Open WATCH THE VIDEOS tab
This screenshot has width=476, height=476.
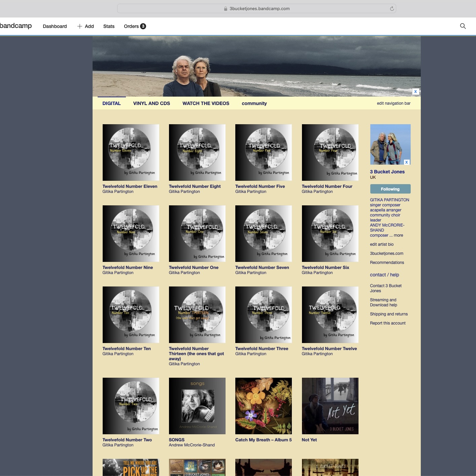tap(206, 103)
